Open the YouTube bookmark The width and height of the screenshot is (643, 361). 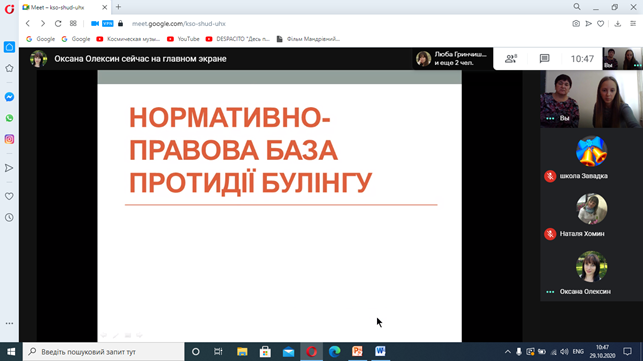[x=183, y=39]
